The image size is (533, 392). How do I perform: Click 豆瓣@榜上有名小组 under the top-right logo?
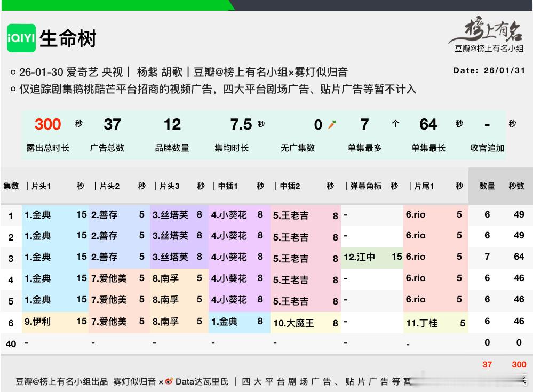(489, 49)
